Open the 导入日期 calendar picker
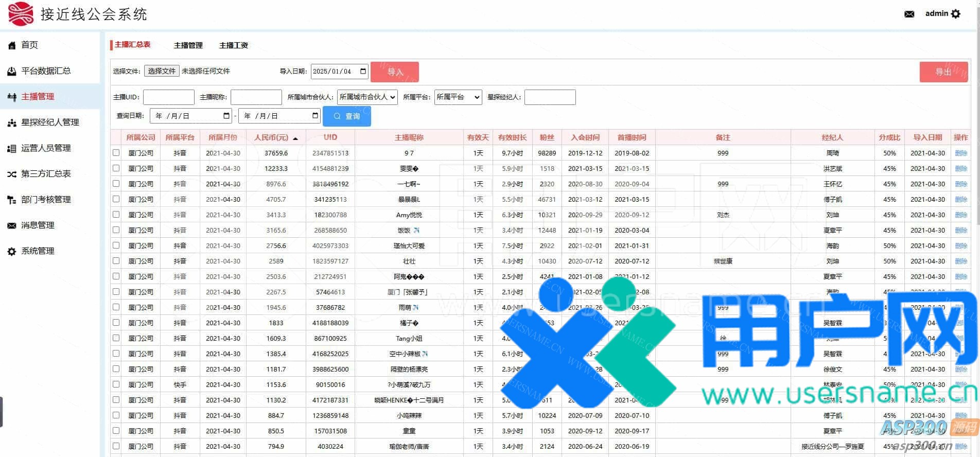 coord(363,71)
